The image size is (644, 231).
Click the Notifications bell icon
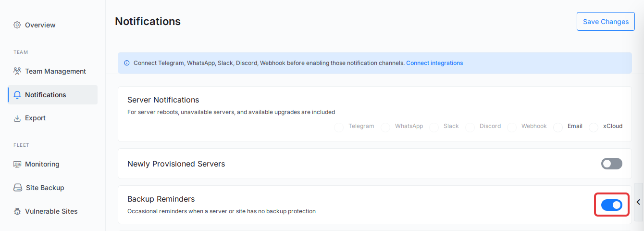coord(17,95)
